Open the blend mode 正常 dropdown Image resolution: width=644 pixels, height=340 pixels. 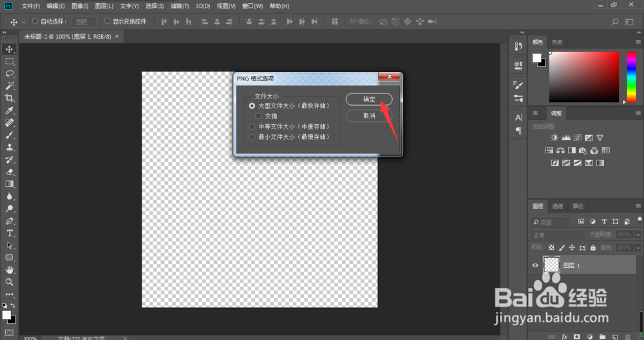(557, 235)
